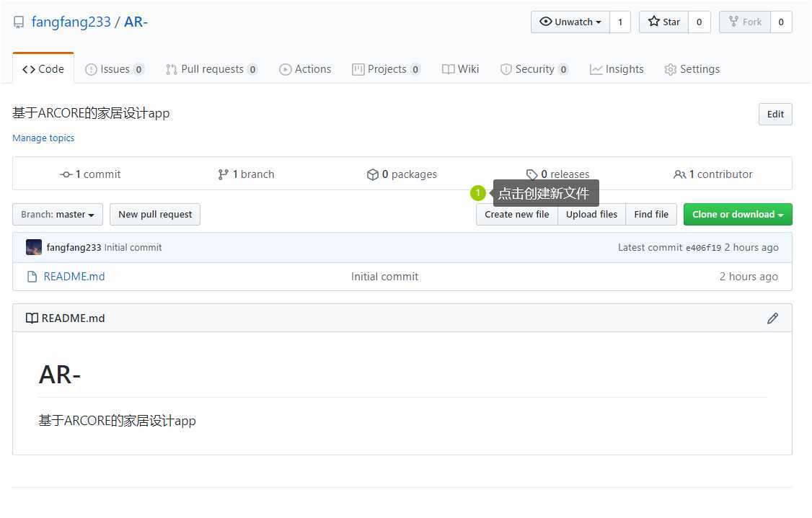Click the people icon beside 1 contributor
The image size is (812, 518).
(x=679, y=174)
